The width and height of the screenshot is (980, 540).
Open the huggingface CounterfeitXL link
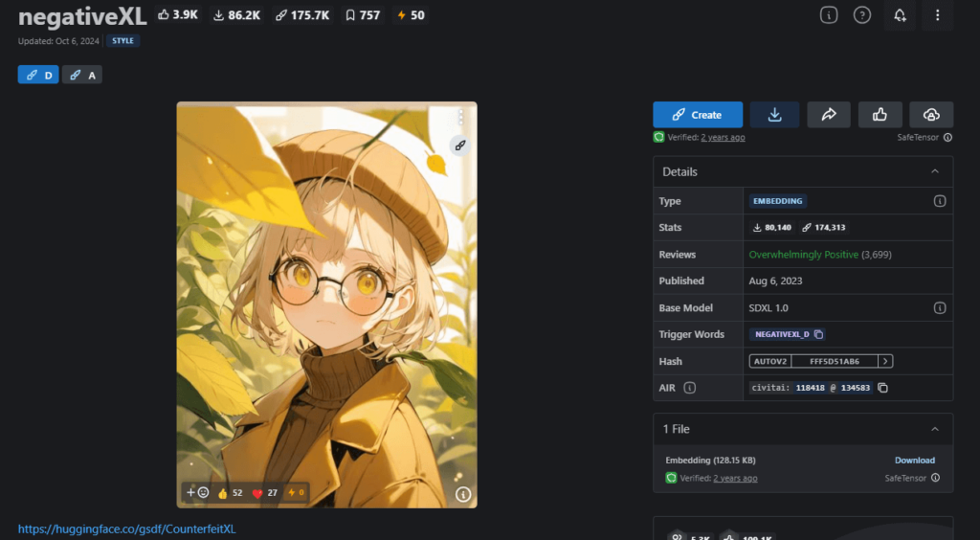pos(127,529)
